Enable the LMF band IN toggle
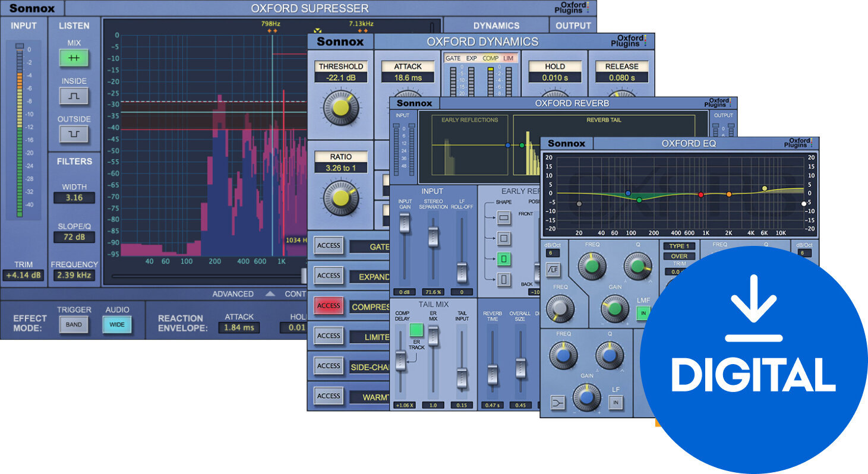The width and height of the screenshot is (868, 474). 643,313
